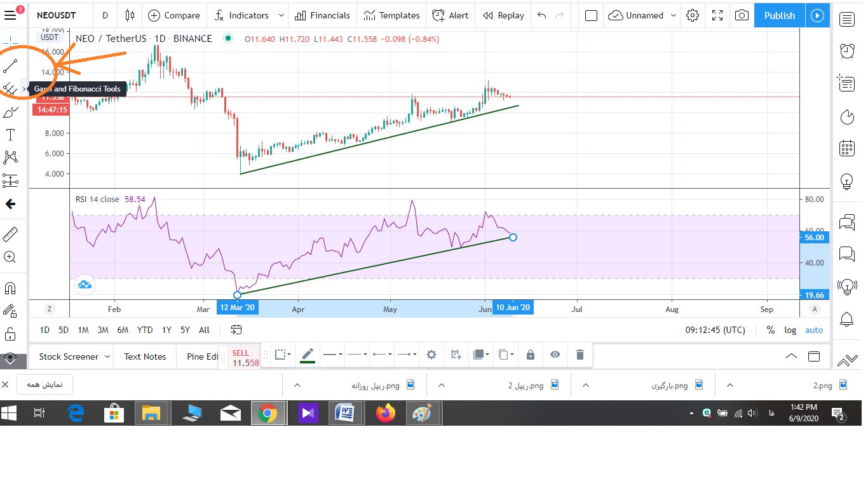Open left line ending dropdown

(382, 355)
